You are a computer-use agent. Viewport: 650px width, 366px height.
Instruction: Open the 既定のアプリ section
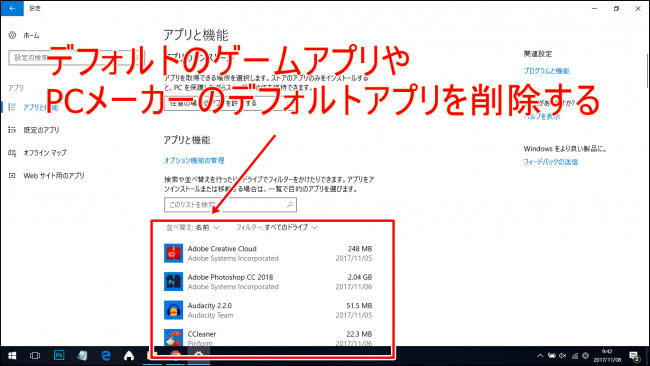tap(41, 130)
